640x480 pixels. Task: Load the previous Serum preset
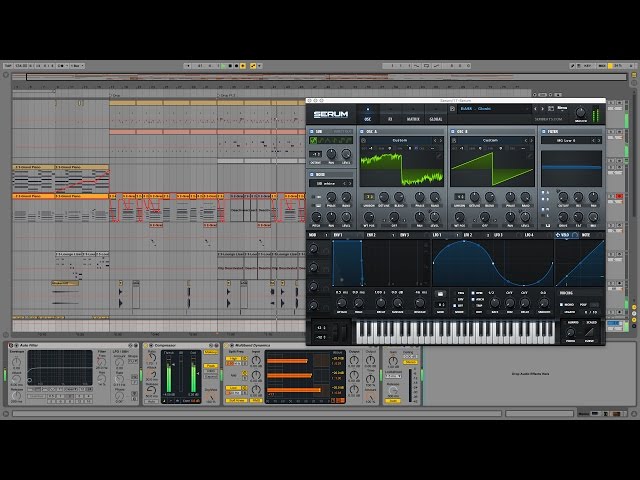535,109
